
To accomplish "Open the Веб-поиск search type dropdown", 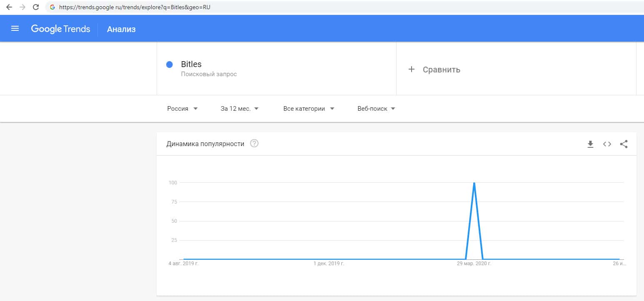I will point(376,109).
